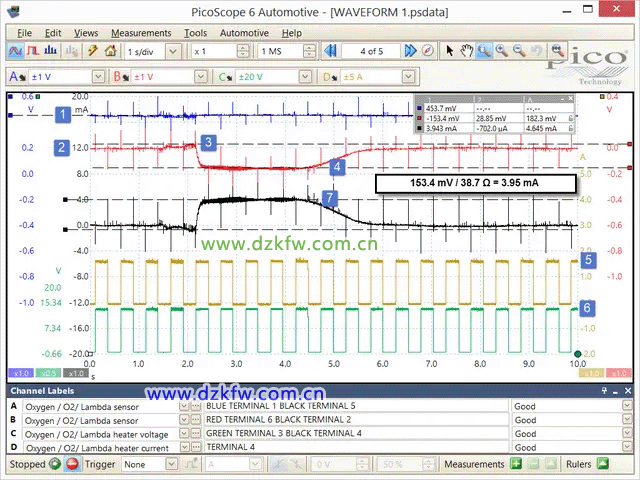Screen dimensions: 640x480
Task: Click the green Go start-capture button
Action: (55, 464)
